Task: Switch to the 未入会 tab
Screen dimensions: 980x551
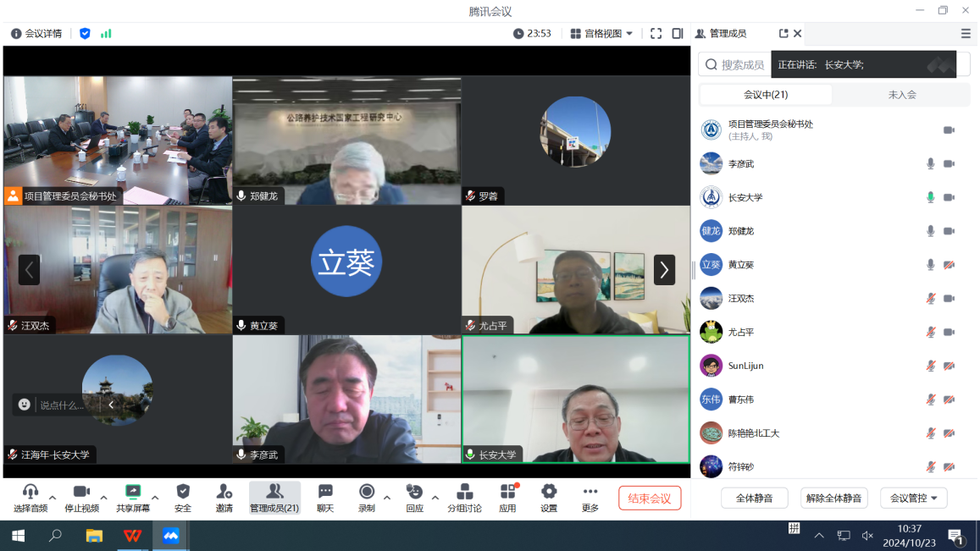Action: [x=901, y=95]
